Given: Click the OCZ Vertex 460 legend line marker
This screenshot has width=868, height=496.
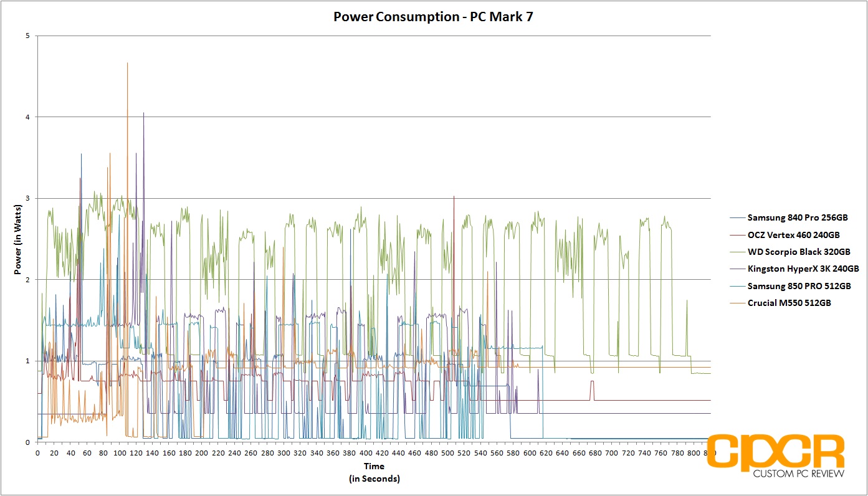Looking at the screenshot, I should [x=737, y=235].
